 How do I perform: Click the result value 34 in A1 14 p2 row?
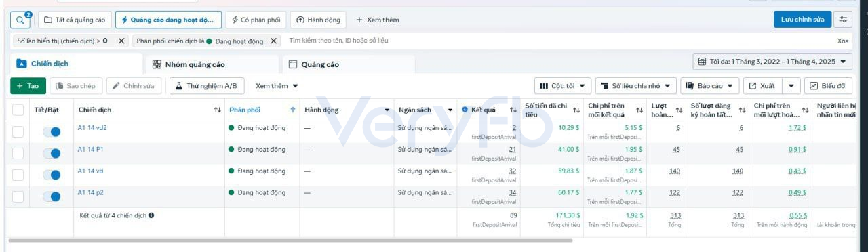(512, 193)
